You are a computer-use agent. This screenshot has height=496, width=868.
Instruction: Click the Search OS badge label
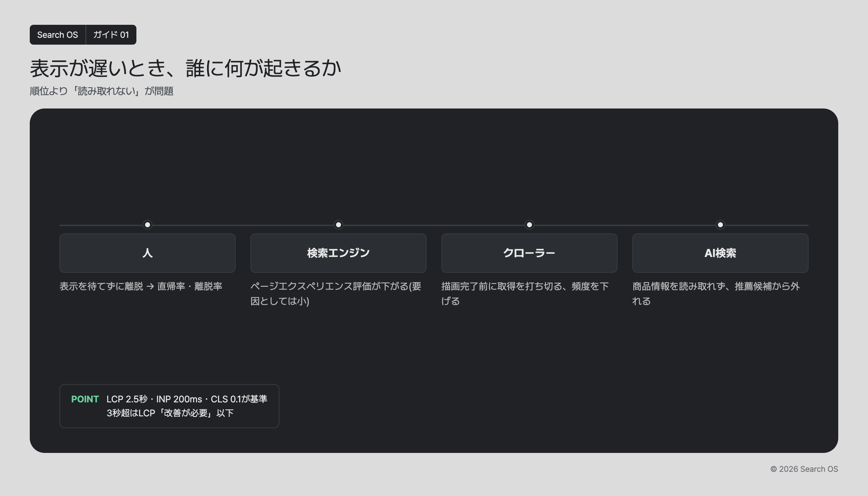click(x=58, y=35)
